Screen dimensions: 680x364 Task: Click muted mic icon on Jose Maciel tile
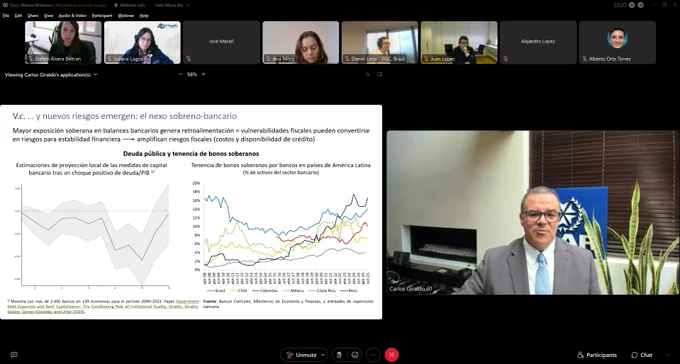[188, 59]
